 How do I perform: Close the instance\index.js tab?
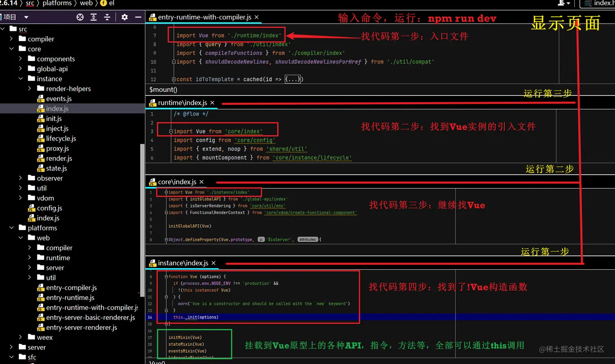[214, 263]
